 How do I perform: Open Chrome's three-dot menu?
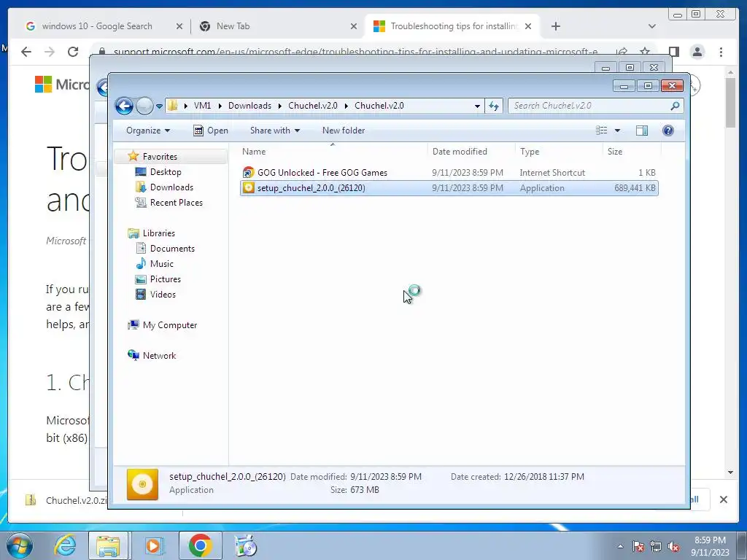(721, 52)
